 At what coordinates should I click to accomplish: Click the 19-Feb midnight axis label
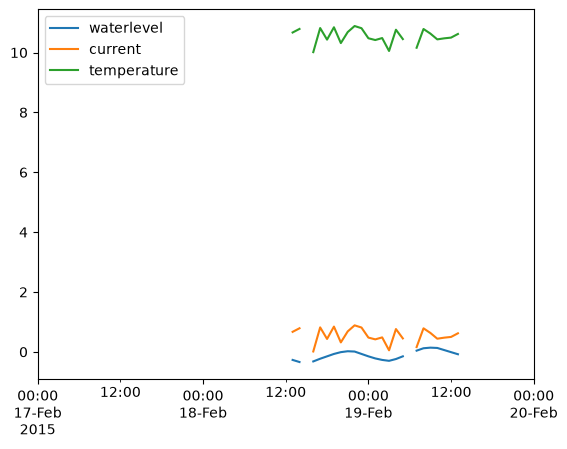point(368,404)
